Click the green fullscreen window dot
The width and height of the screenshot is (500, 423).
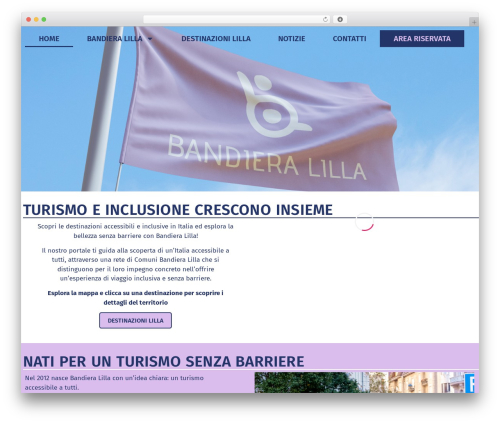point(44,19)
